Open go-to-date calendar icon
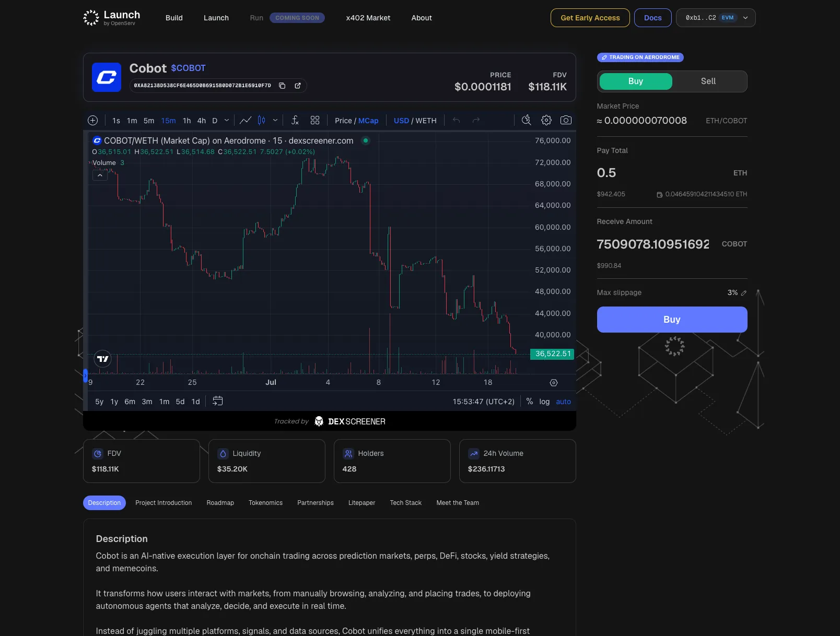The image size is (840, 636). click(218, 401)
